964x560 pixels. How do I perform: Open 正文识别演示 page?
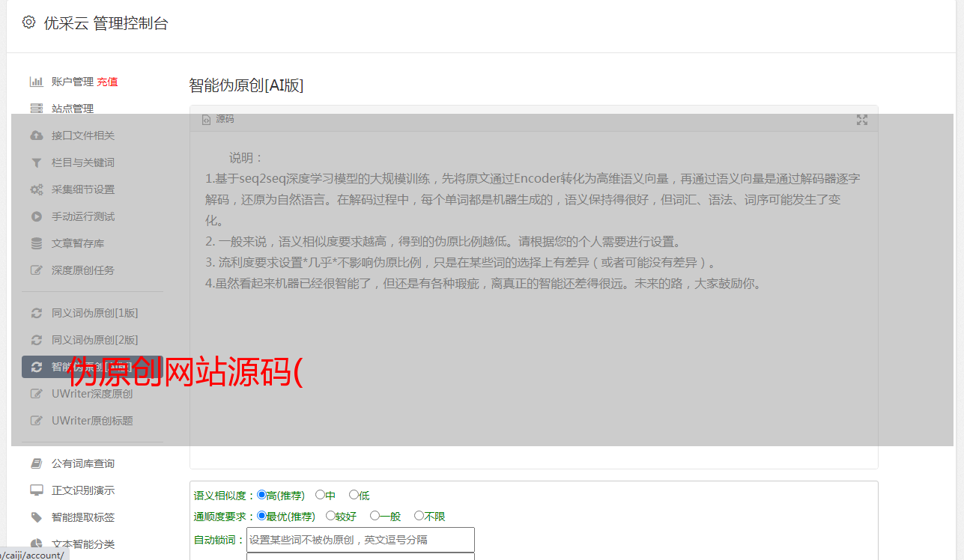click(x=83, y=490)
